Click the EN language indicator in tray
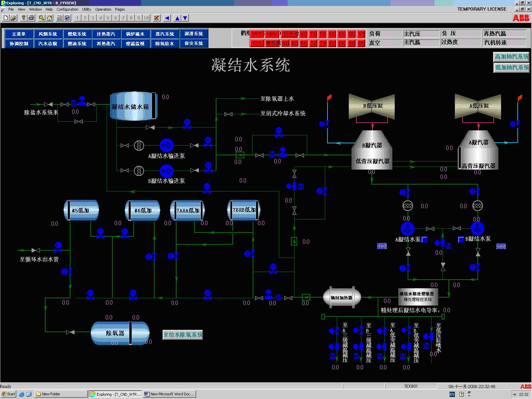This screenshot has width=532, height=399. [x=452, y=394]
